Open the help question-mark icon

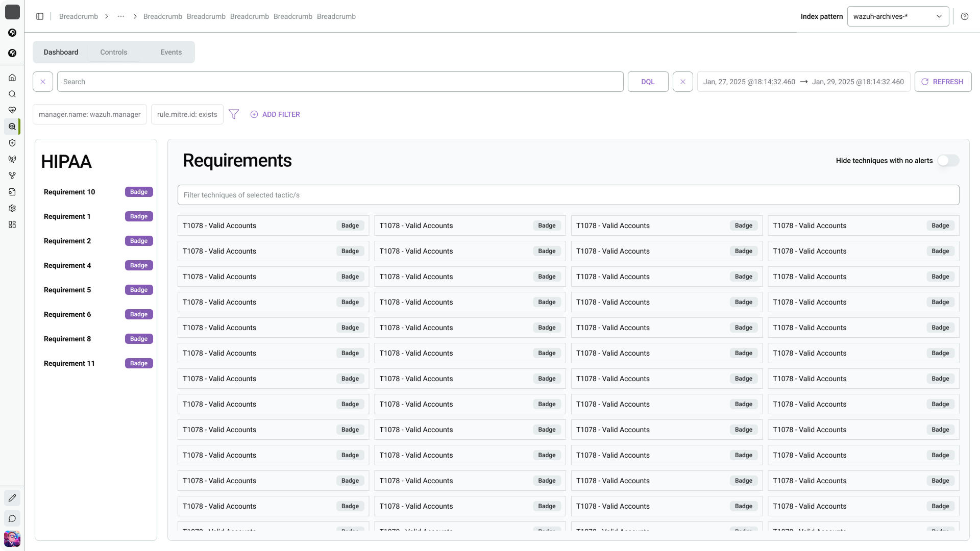coord(965,16)
